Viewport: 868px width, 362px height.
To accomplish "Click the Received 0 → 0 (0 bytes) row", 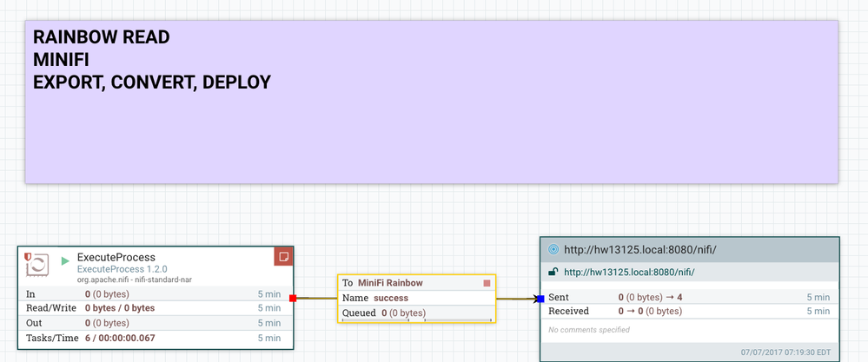I will click(689, 311).
